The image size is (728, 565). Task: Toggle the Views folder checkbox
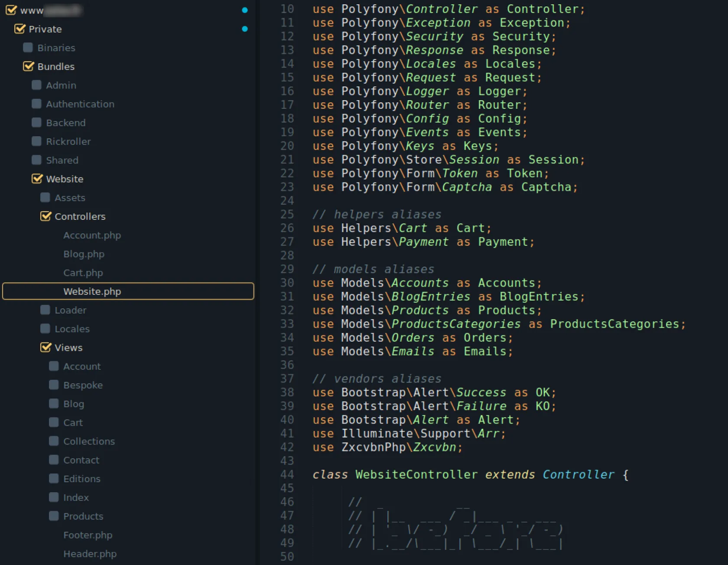point(46,347)
